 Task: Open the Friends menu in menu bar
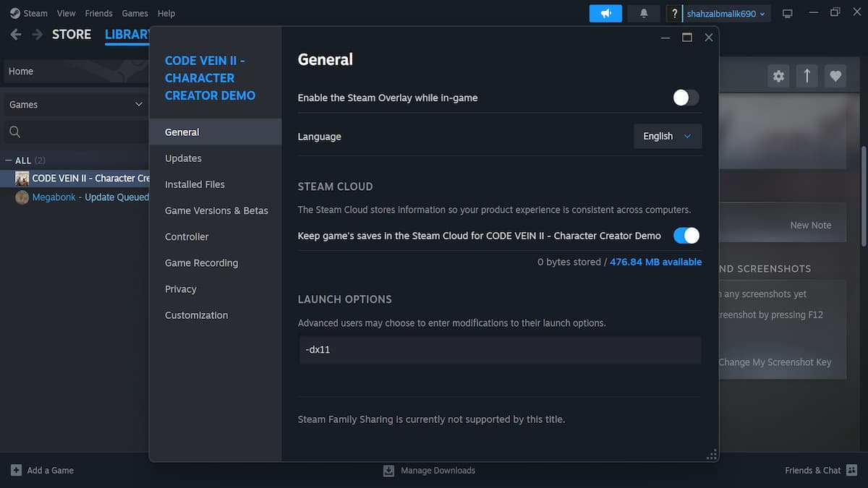[98, 13]
